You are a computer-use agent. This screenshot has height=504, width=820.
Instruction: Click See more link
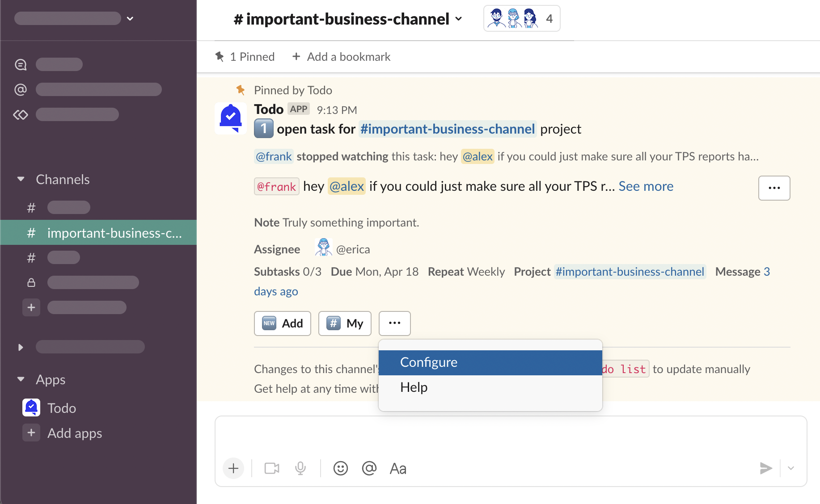[646, 186]
